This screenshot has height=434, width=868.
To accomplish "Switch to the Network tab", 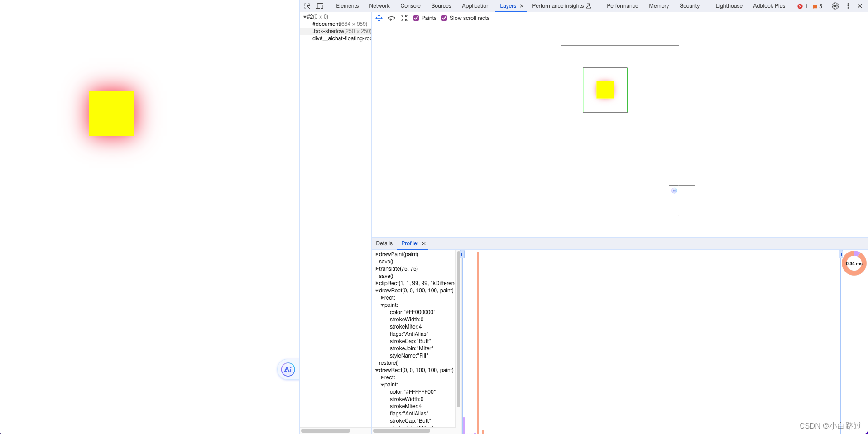I will 379,6.
